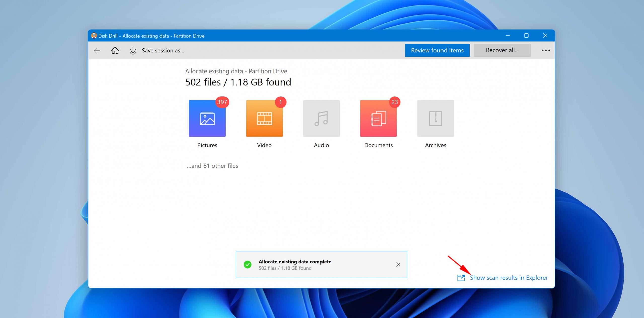Click Review found items button
Screen dimensions: 644x318
click(x=437, y=50)
